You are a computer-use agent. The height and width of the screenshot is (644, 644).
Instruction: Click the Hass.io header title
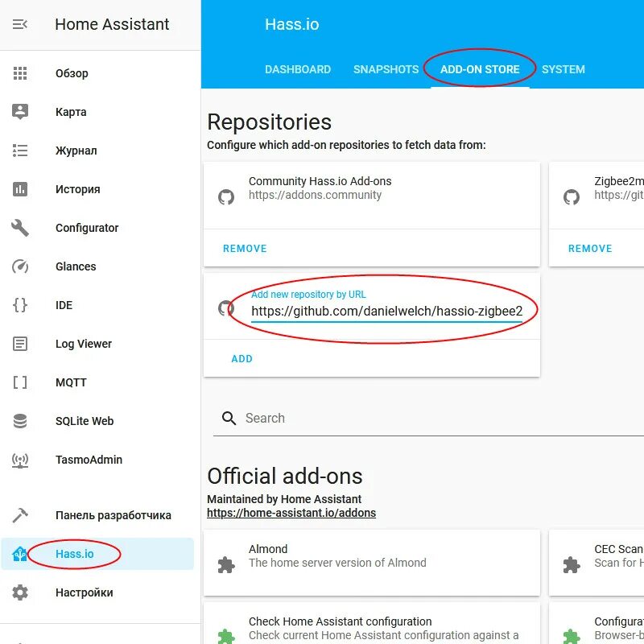click(x=291, y=24)
